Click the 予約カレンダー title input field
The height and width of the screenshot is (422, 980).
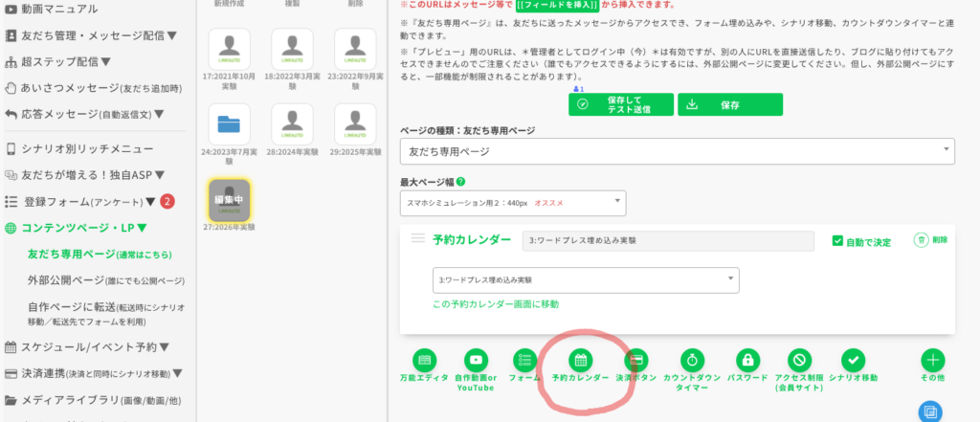668,241
